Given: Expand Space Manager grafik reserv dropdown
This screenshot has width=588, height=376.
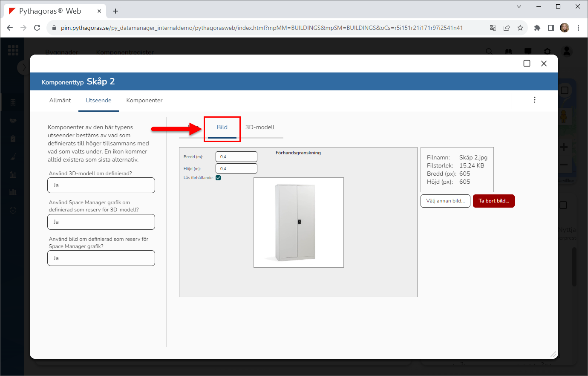Looking at the screenshot, I should coord(101,222).
